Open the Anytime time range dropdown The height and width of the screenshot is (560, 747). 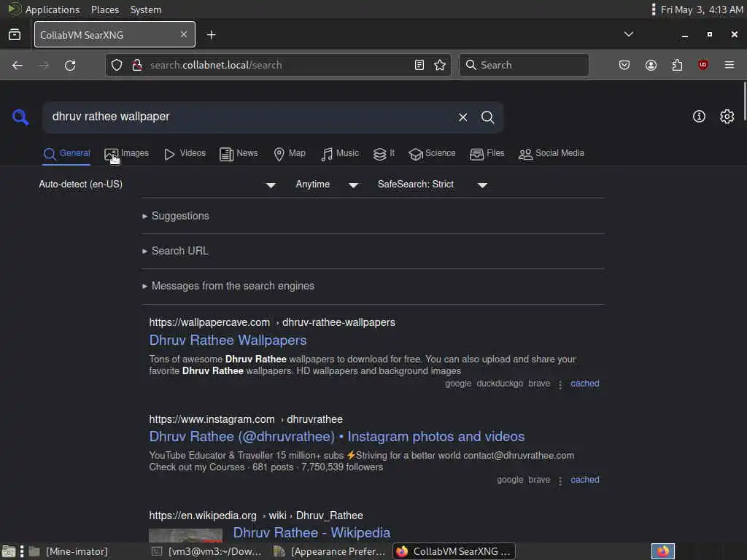[x=327, y=184]
